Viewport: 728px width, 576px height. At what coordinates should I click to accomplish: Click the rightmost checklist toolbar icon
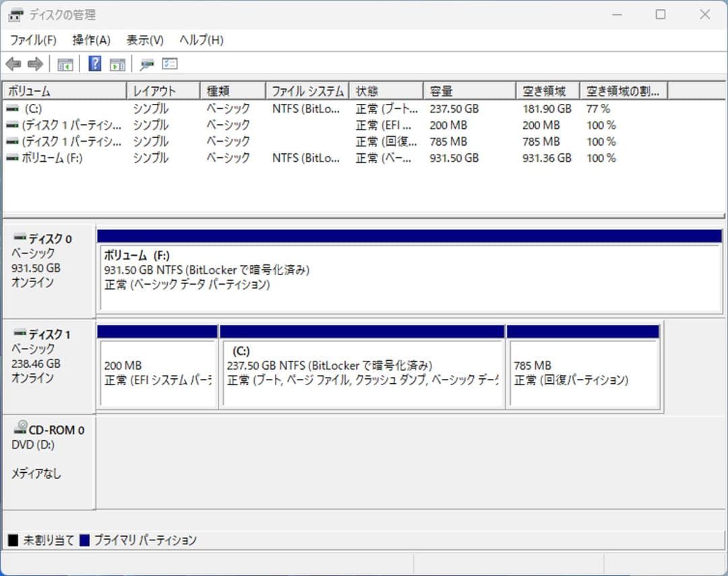[x=169, y=63]
